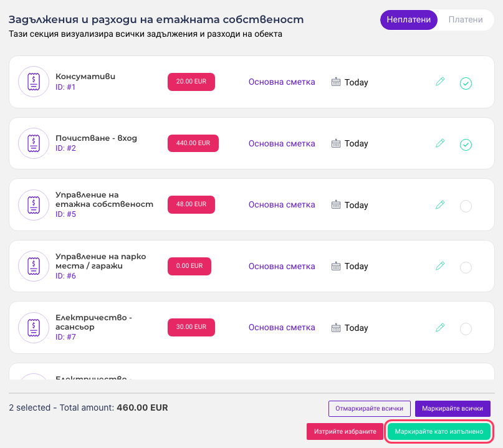Screen dimensions: 503x448
Task: Open pencil edit for expense ID #7
Action: coord(440,327)
